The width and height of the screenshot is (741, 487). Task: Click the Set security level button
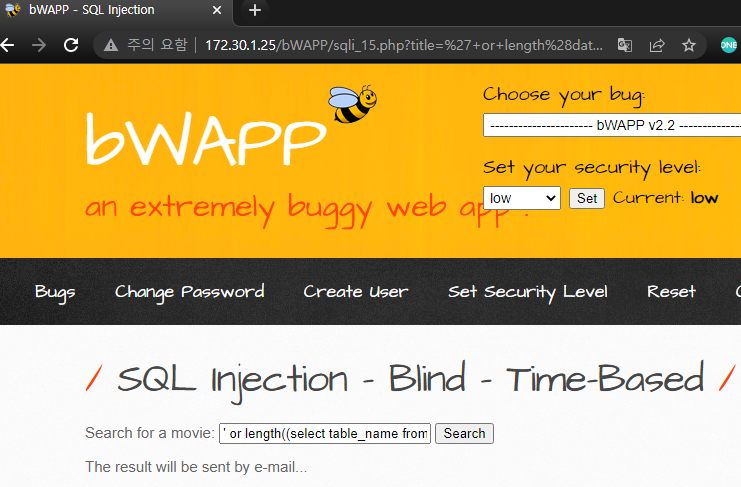pos(587,198)
